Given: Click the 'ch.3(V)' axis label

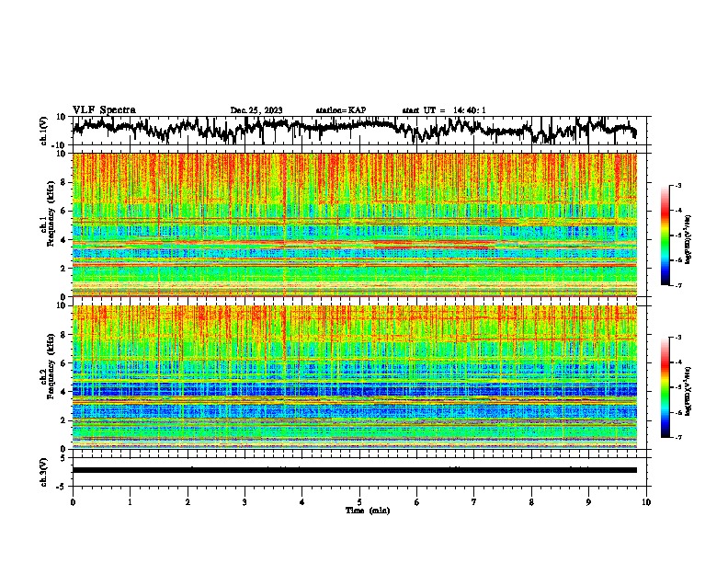Looking at the screenshot, I should tap(44, 472).
